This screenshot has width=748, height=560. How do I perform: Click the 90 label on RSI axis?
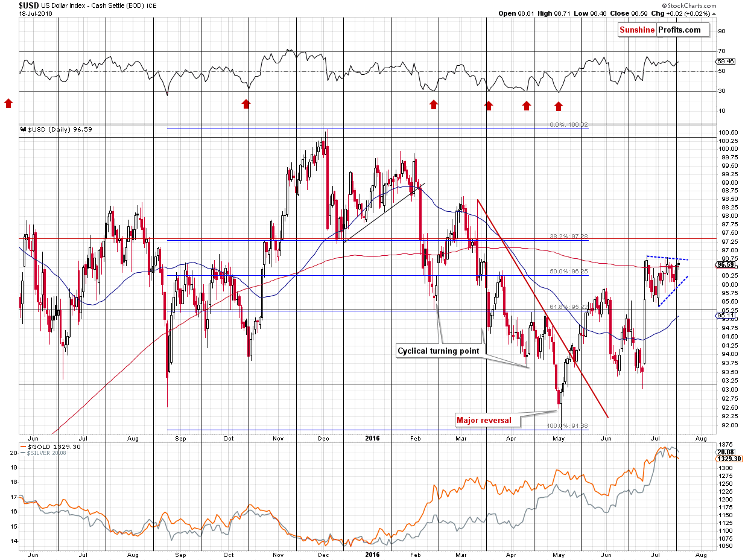pyautogui.click(x=722, y=31)
